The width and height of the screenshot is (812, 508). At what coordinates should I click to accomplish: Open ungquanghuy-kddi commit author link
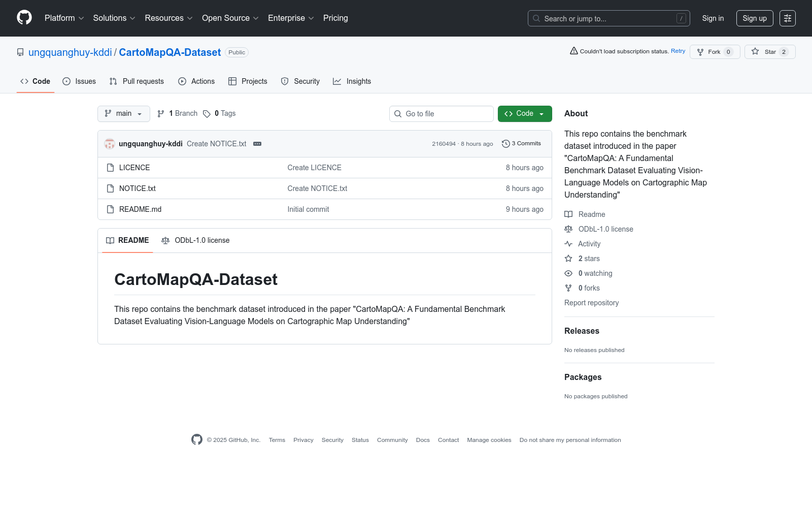click(x=151, y=144)
